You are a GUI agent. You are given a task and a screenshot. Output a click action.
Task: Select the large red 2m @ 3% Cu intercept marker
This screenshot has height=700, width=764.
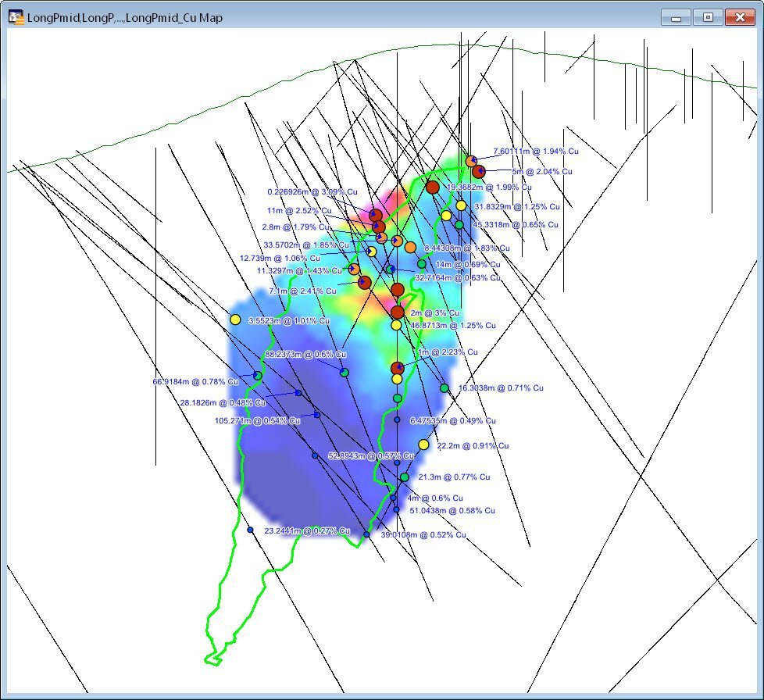397,312
